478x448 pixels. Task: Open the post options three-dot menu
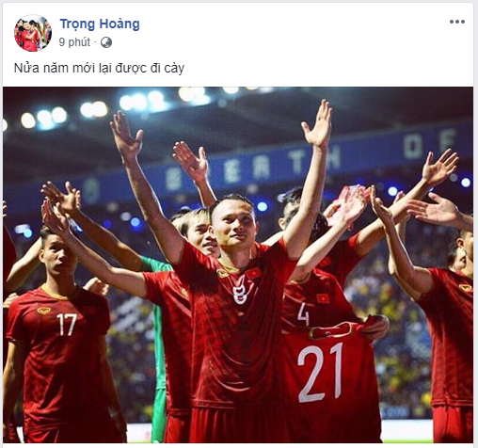tap(457, 22)
